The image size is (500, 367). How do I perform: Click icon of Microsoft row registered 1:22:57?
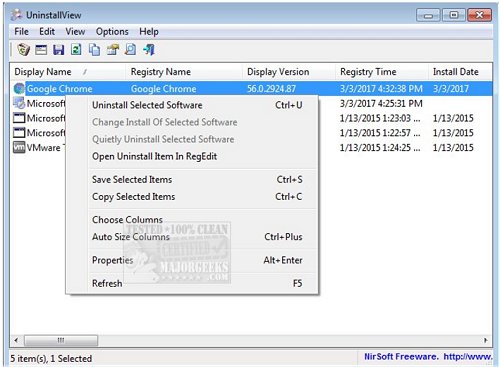point(19,133)
